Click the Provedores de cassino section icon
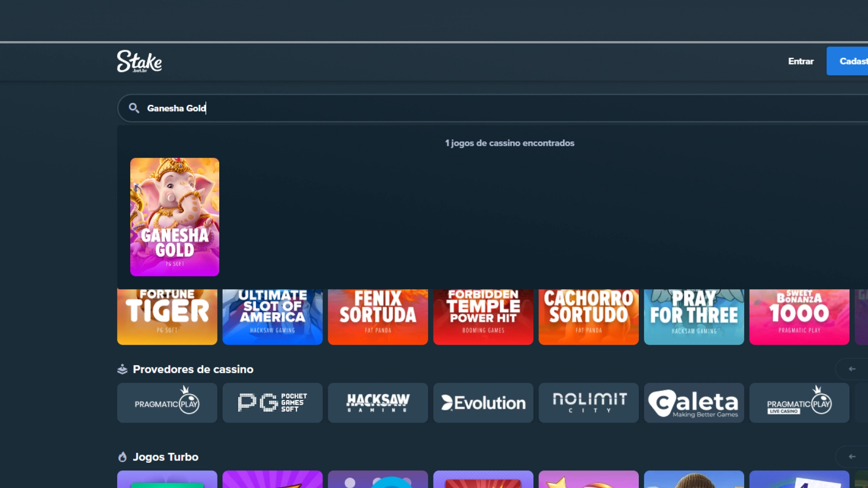 click(x=122, y=369)
